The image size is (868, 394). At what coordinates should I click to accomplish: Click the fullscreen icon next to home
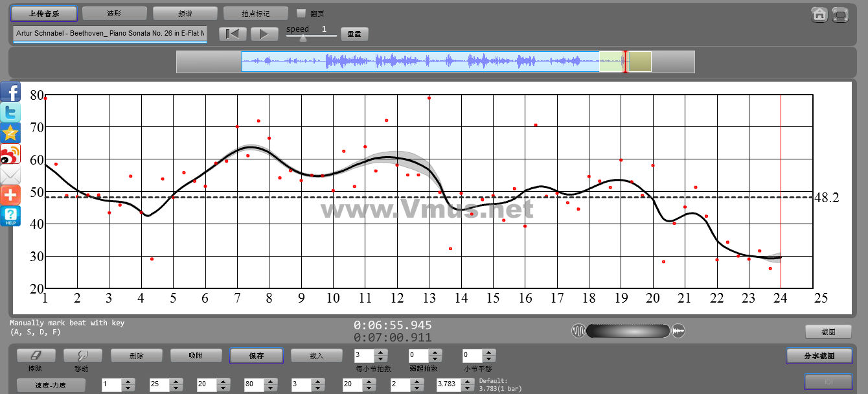pos(840,14)
